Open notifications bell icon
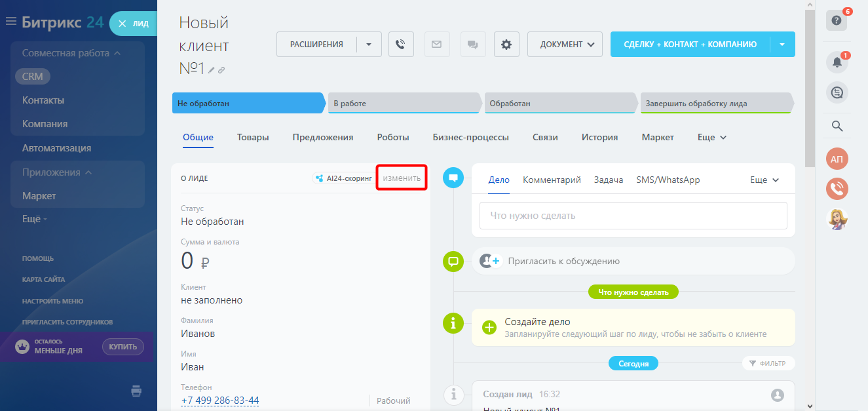 click(837, 62)
